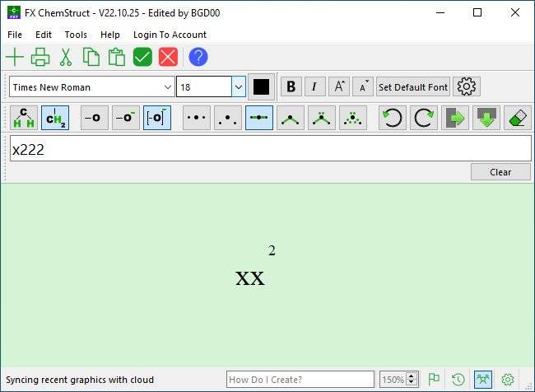Toggle the bracketed [-O] charge style

[x=157, y=118]
